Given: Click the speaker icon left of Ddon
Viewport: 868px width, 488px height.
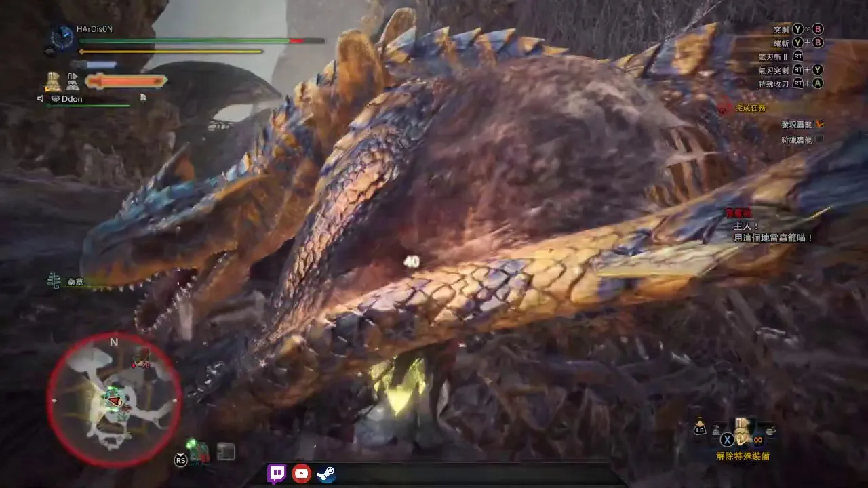Looking at the screenshot, I should 41,98.
